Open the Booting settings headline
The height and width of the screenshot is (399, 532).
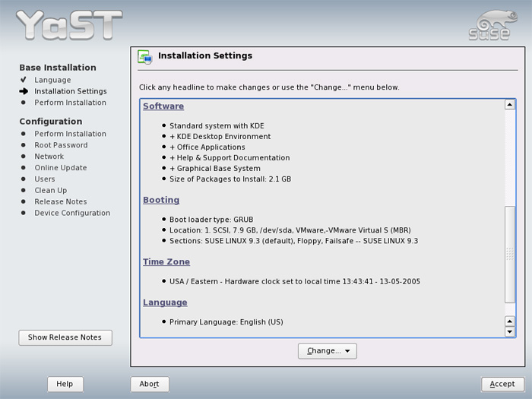[x=161, y=200]
